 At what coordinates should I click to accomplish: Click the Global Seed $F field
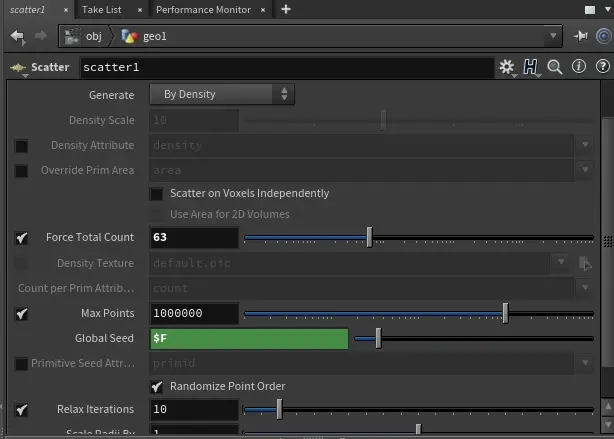pos(249,339)
